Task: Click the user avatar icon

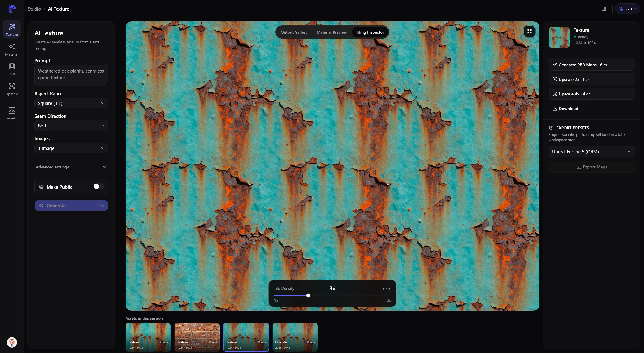Action: [x=12, y=342]
